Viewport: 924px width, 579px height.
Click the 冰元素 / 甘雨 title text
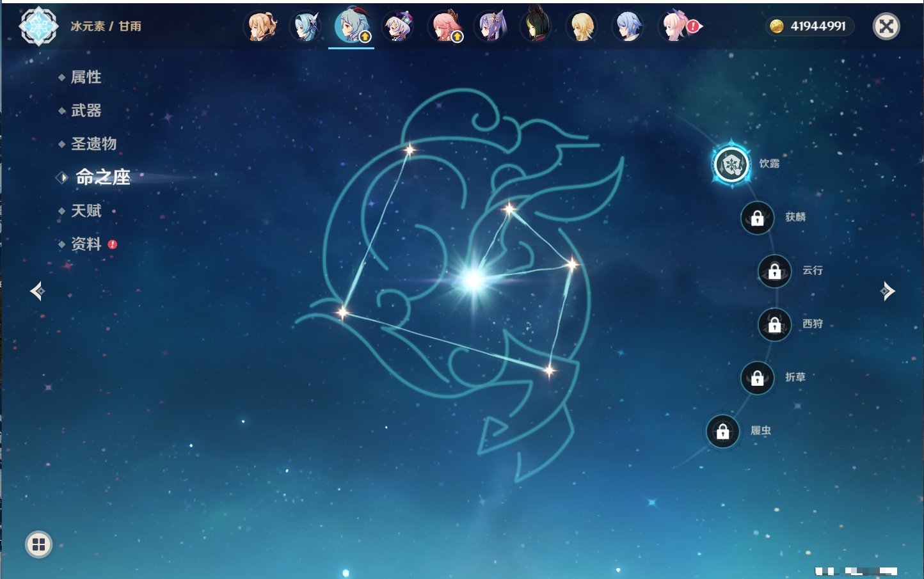pyautogui.click(x=106, y=26)
